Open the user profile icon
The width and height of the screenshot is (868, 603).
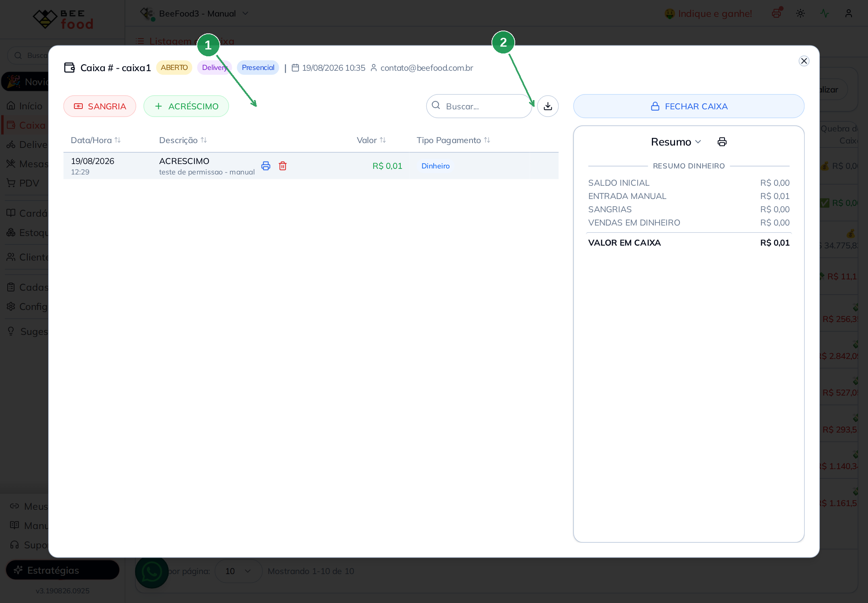click(x=849, y=13)
